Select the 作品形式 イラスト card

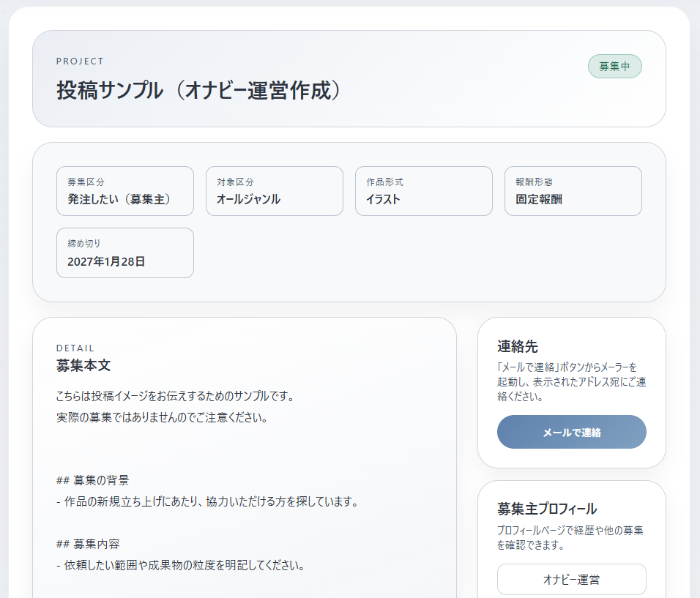[423, 191]
